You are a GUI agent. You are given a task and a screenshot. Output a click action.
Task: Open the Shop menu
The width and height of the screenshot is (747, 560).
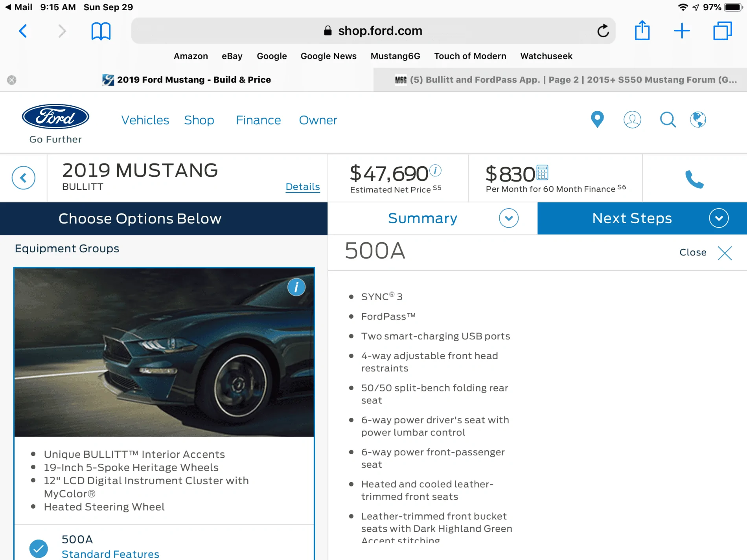[x=199, y=120]
